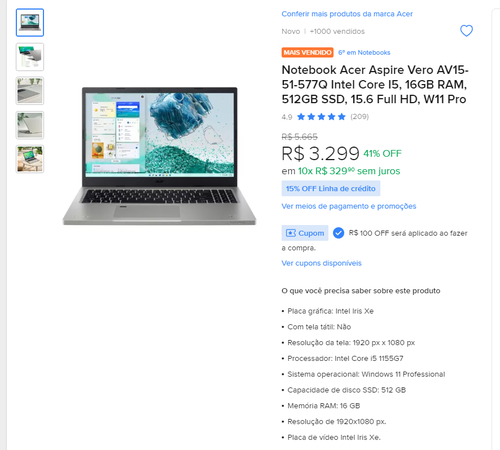Open the 6º em Notebooks ranking link

click(x=364, y=53)
